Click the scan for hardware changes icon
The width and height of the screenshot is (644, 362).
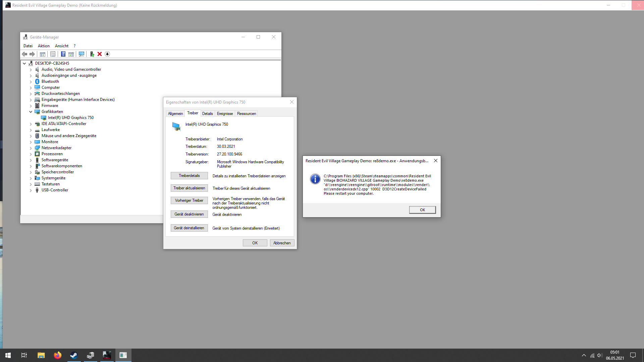[82, 54]
